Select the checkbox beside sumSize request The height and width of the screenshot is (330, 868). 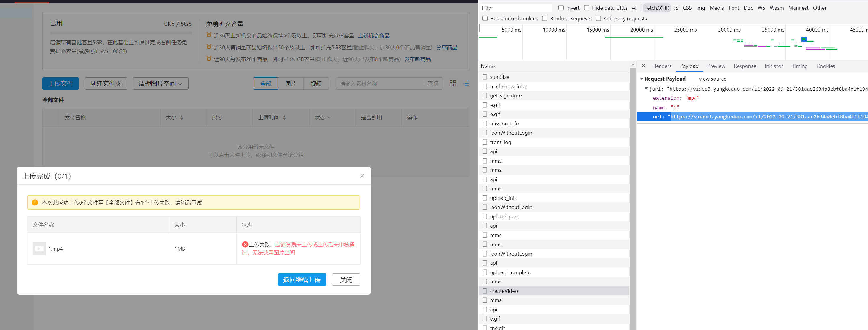pos(484,77)
